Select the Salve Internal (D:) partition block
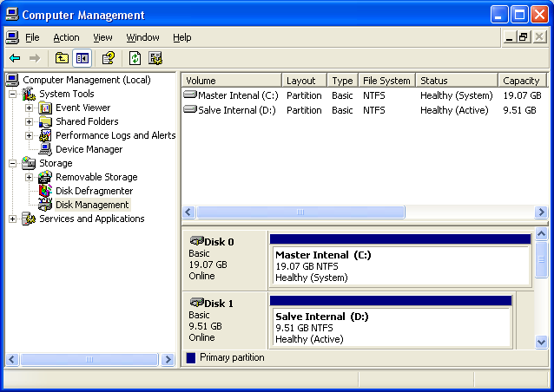 tap(391, 322)
